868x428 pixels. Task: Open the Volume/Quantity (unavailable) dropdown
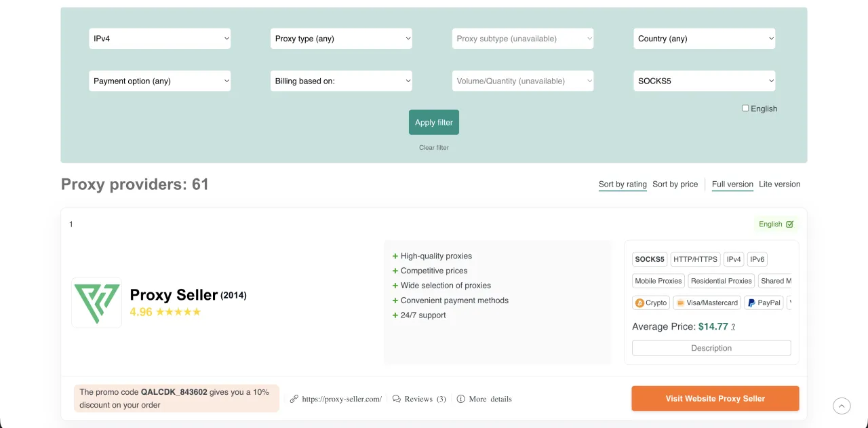point(523,81)
